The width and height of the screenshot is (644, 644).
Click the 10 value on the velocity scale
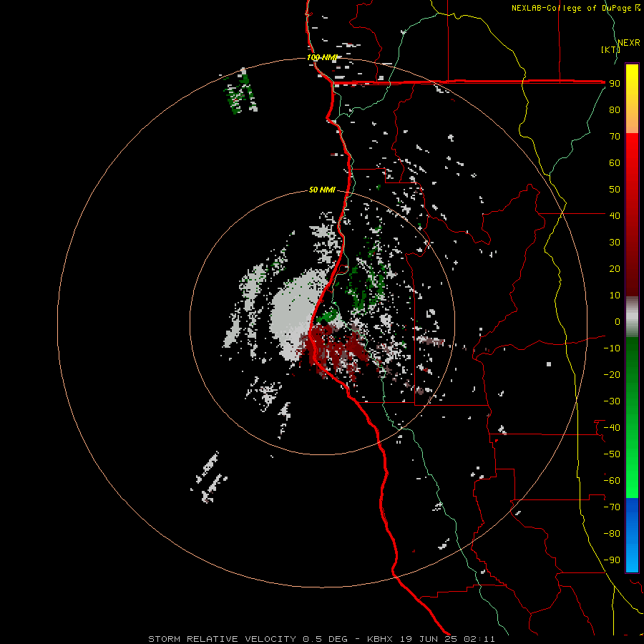pos(615,296)
